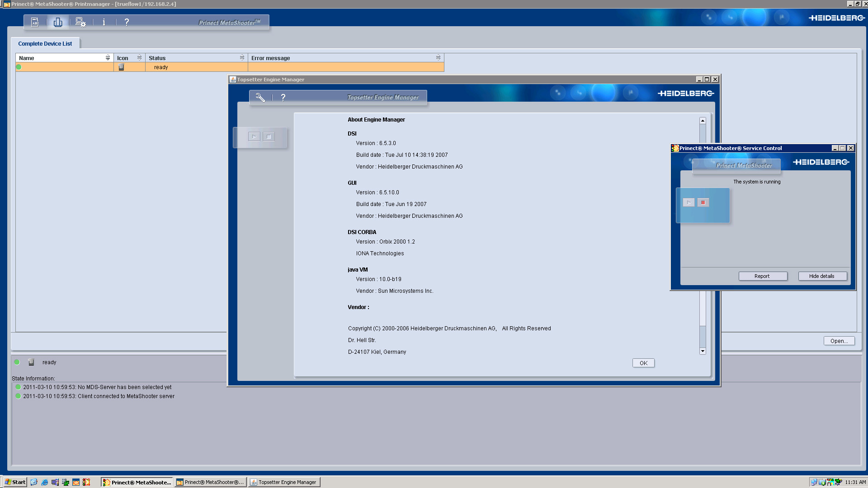Image resolution: width=868 pixels, height=488 pixels.
Task: Click the MetaShooter traffic light tray icon
Action: point(830,482)
